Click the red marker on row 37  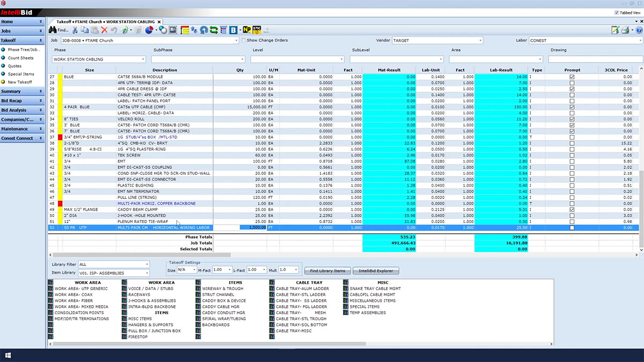pos(60,137)
